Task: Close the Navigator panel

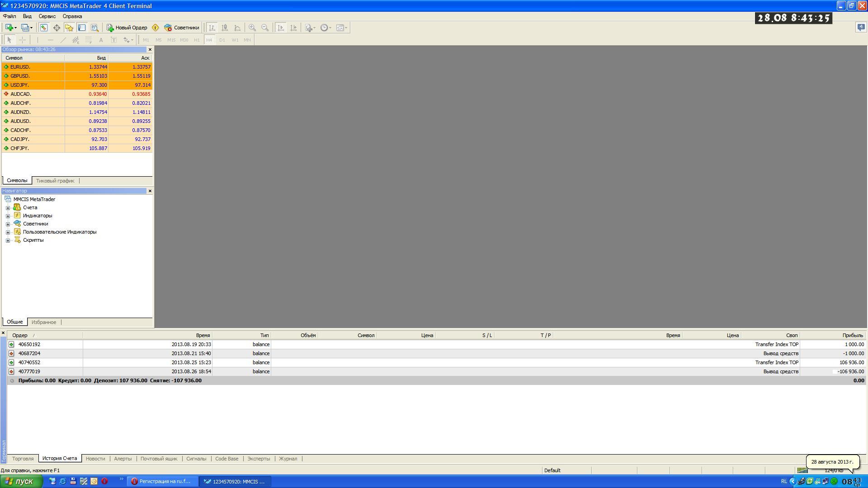Action: pos(150,191)
